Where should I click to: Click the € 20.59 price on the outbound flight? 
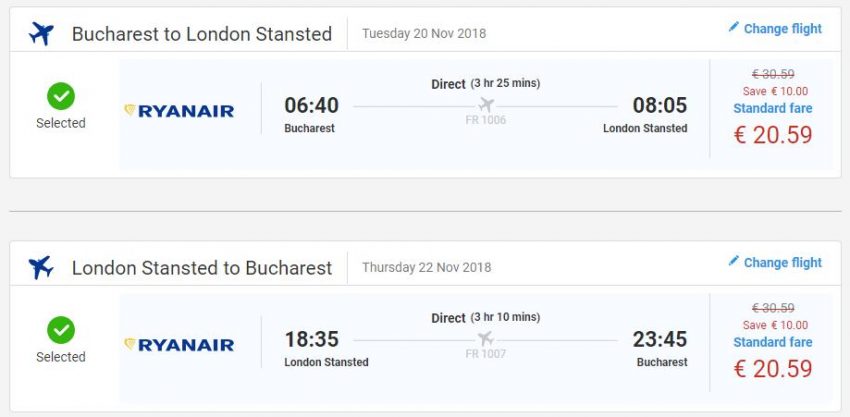coord(772,135)
